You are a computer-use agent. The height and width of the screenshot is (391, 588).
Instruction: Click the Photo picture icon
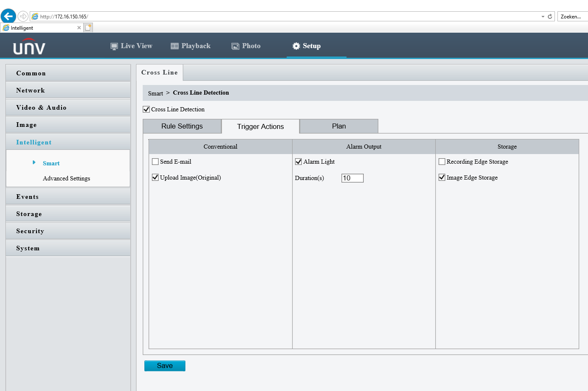(x=235, y=46)
